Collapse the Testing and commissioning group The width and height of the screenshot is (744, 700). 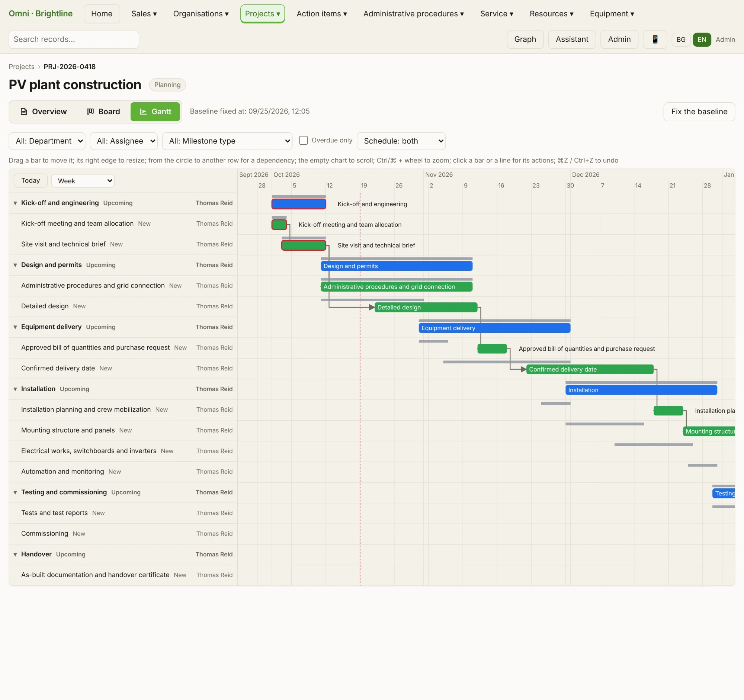coord(15,492)
